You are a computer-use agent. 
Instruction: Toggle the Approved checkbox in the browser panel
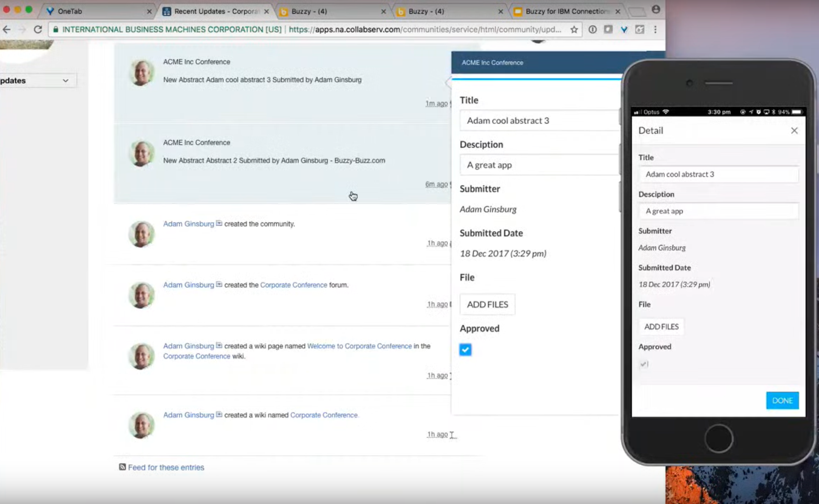point(465,349)
